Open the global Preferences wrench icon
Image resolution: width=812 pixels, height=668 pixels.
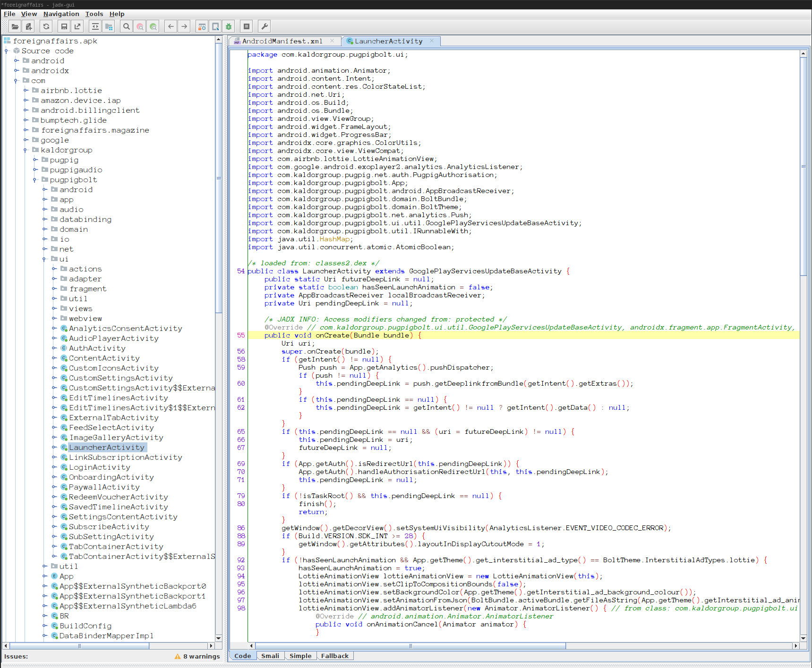265,26
